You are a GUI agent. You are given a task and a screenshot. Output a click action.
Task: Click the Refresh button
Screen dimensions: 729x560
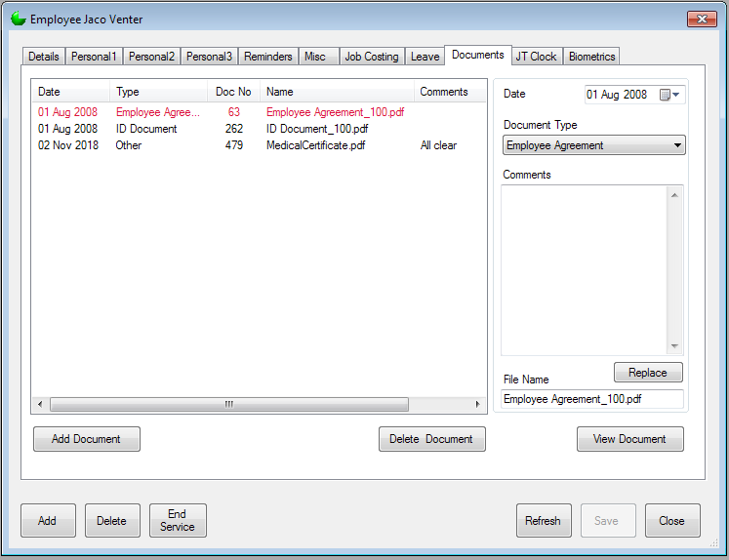pyautogui.click(x=544, y=521)
